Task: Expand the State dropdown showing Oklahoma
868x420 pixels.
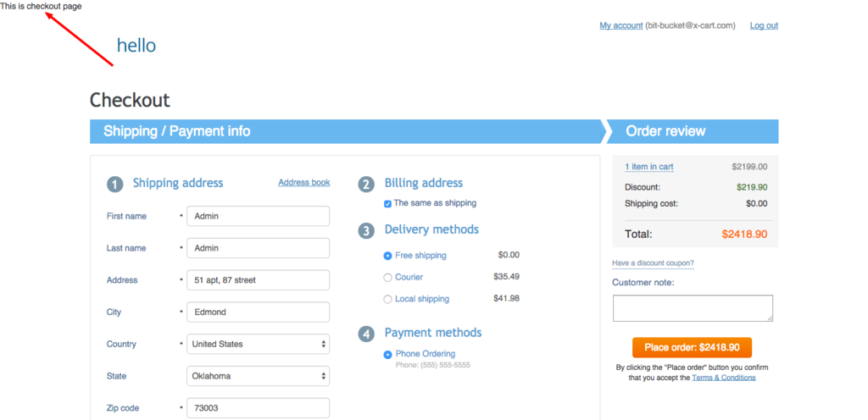Action: 258,376
